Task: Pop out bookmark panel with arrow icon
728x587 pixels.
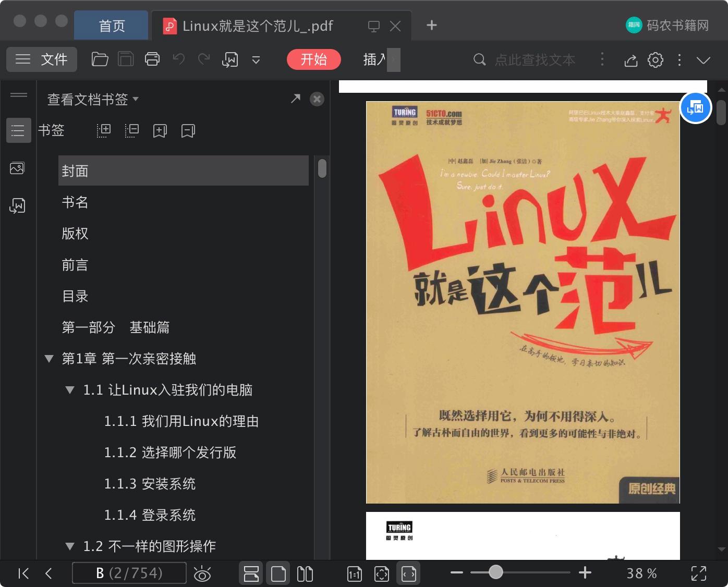Action: 296,99
